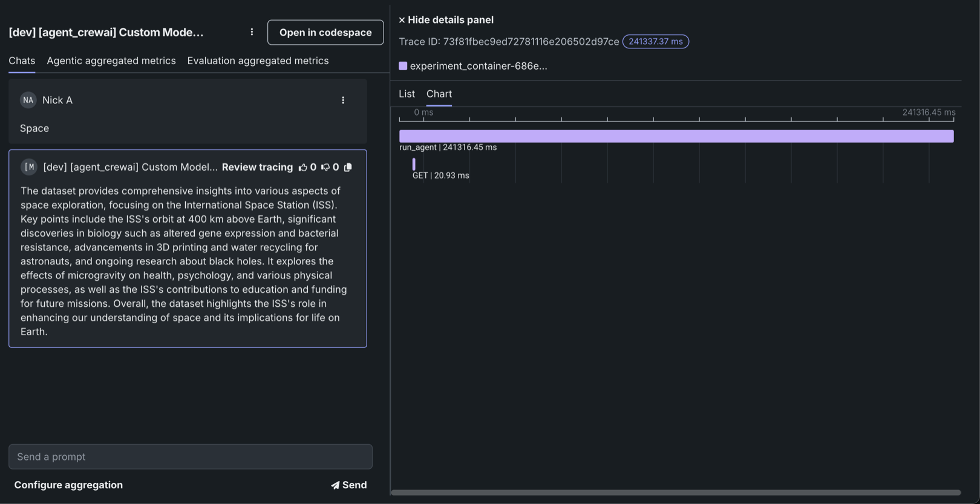Screen dimensions: 980x504
Task: Open Evaluation aggregated metrics tab
Action: pyautogui.click(x=258, y=61)
